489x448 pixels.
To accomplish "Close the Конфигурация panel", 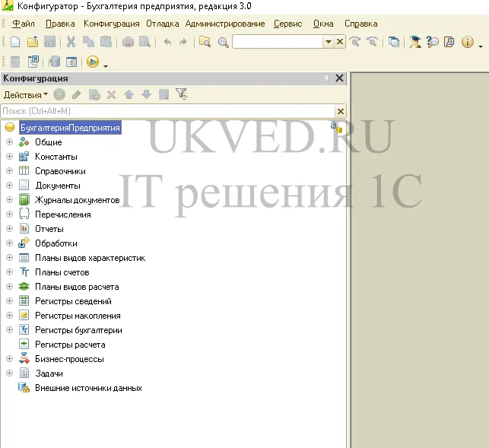I will pyautogui.click(x=339, y=78).
